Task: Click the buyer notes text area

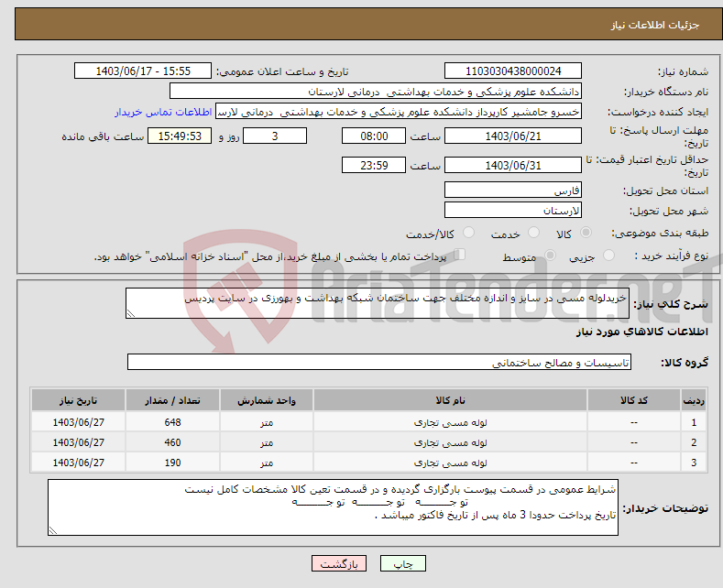Action: click(333, 507)
